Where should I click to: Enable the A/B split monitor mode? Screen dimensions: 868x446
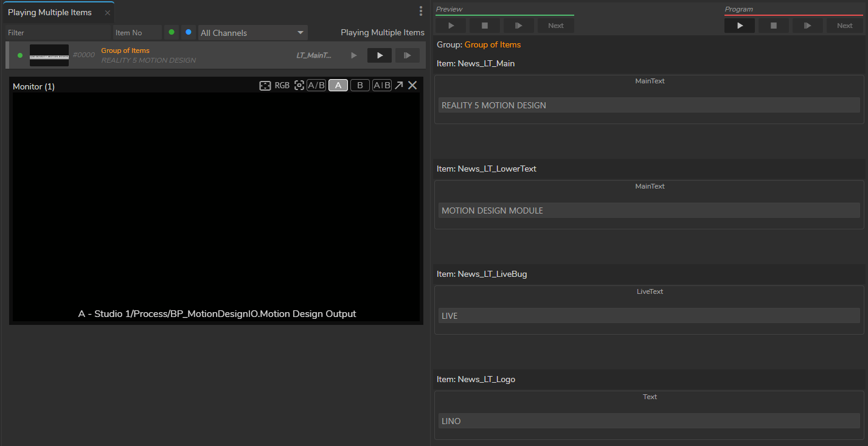tap(316, 86)
